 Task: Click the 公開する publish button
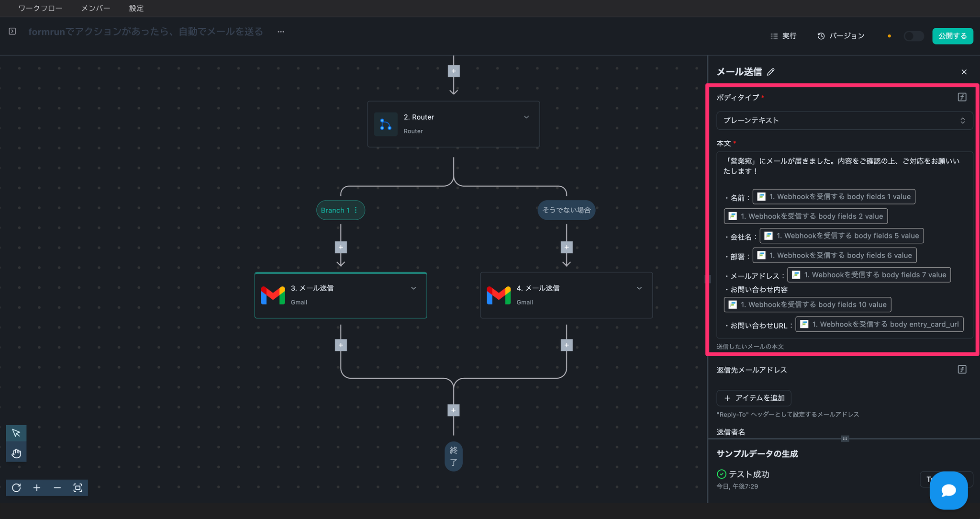(952, 36)
